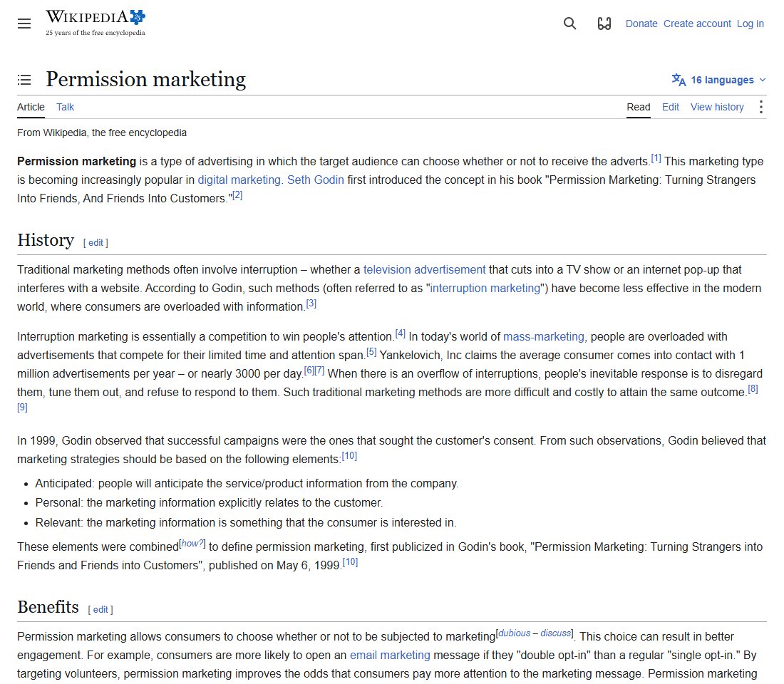Switch to the Article tab

click(x=31, y=107)
